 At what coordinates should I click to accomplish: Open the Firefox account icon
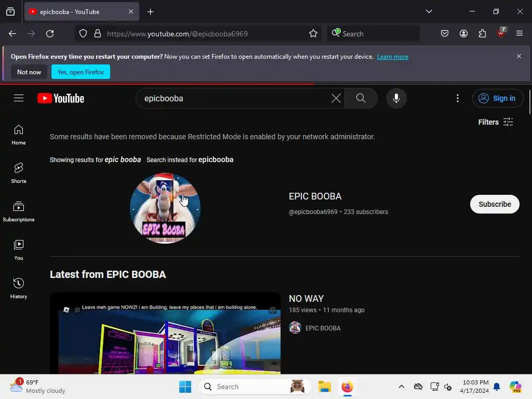point(463,33)
